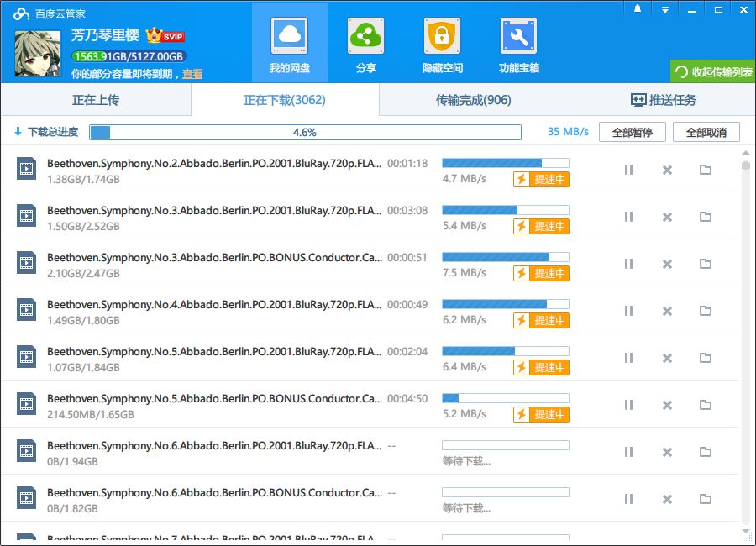
Task: Cancel the Symphony No.4 BluRay download
Action: pyautogui.click(x=667, y=312)
